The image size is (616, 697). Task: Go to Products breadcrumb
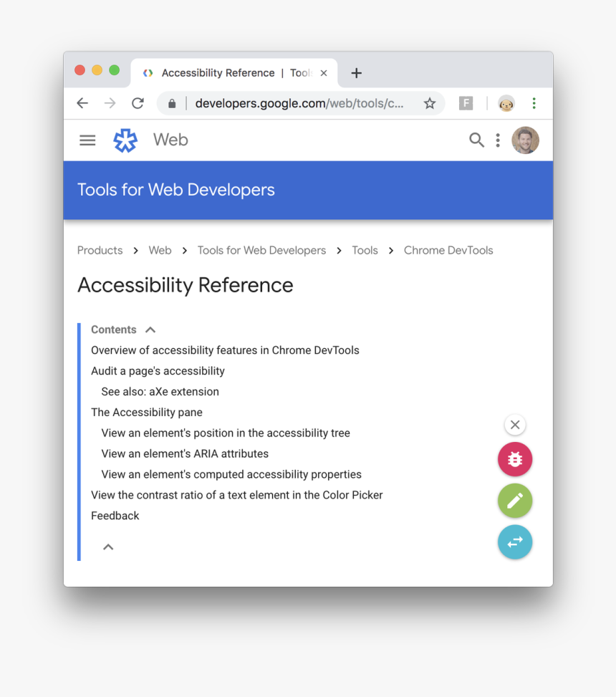tap(100, 250)
